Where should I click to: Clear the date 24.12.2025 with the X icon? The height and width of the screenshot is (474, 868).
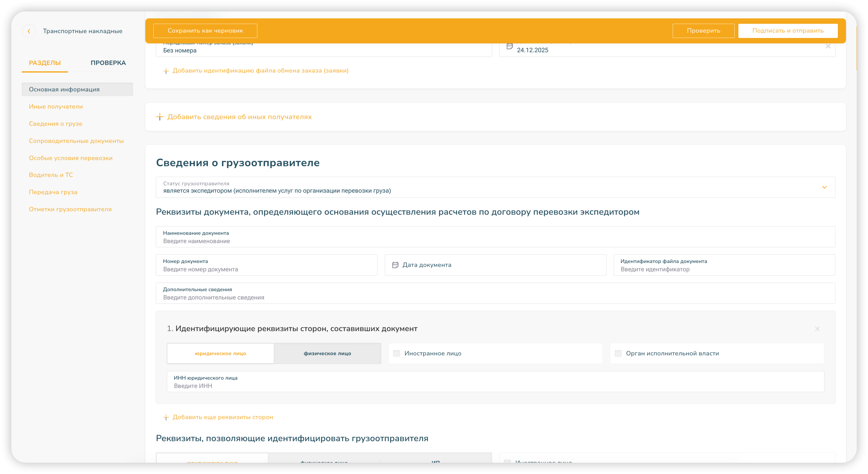pos(828,47)
